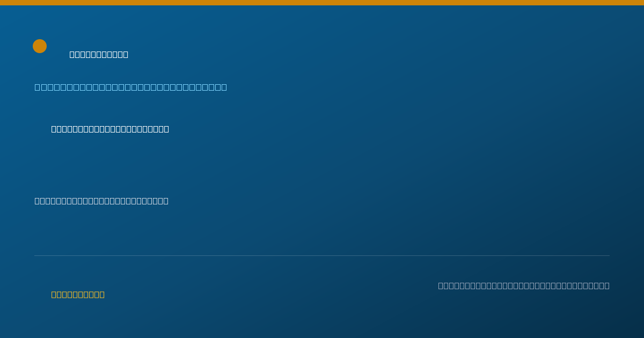
Task: Click the white paragraph line above the divider
Action: click(x=101, y=201)
